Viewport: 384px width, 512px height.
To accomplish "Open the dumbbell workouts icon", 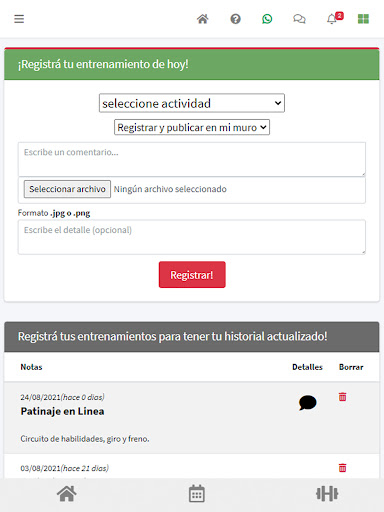I will coord(327,494).
